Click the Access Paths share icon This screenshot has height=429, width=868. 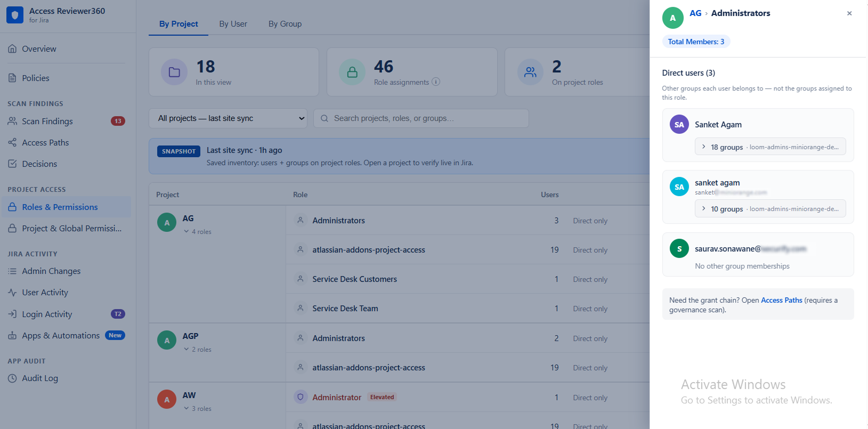(x=12, y=142)
